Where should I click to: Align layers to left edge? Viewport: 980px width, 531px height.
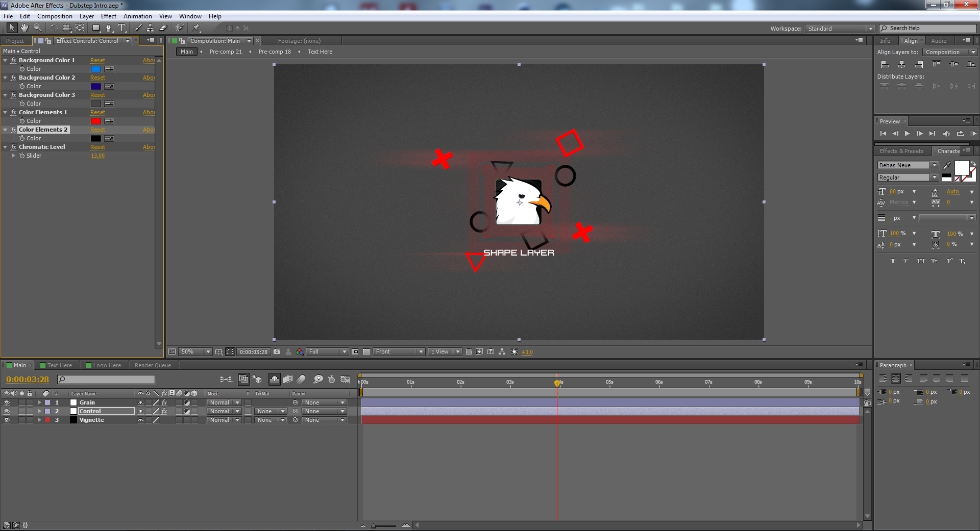tap(885, 64)
